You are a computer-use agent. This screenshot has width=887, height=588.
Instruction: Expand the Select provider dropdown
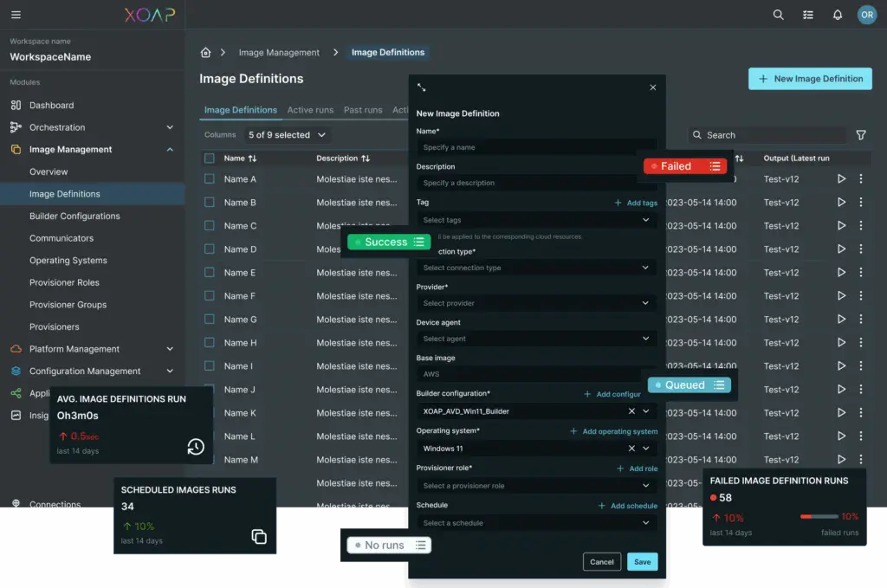click(x=535, y=303)
